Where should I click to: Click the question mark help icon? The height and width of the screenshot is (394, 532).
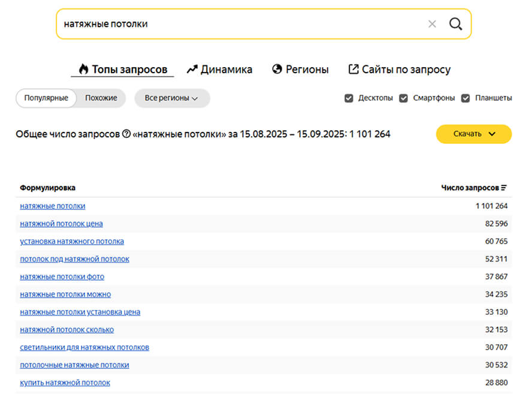pyautogui.click(x=126, y=134)
